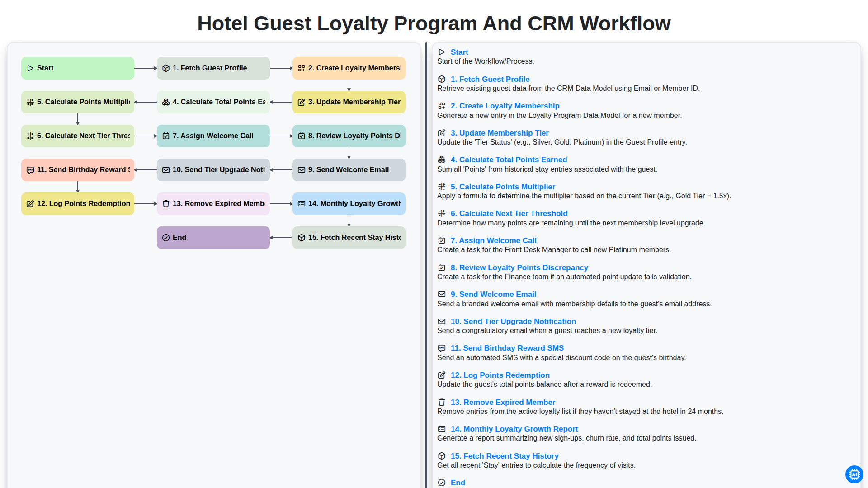The width and height of the screenshot is (868, 488).
Task: Click the hash icon in Calculate Points Multiplier node
Action: pyautogui.click(x=30, y=102)
